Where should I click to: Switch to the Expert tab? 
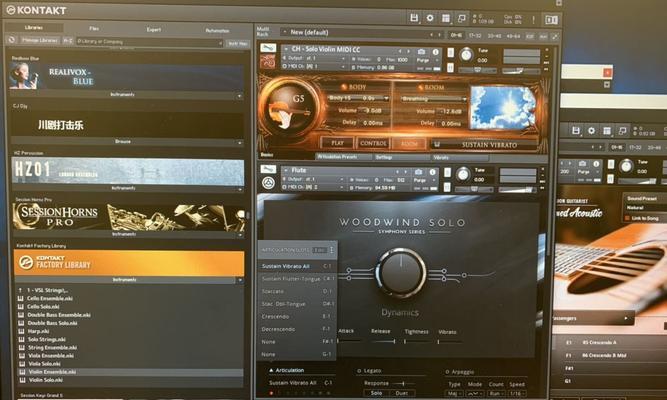click(154, 29)
